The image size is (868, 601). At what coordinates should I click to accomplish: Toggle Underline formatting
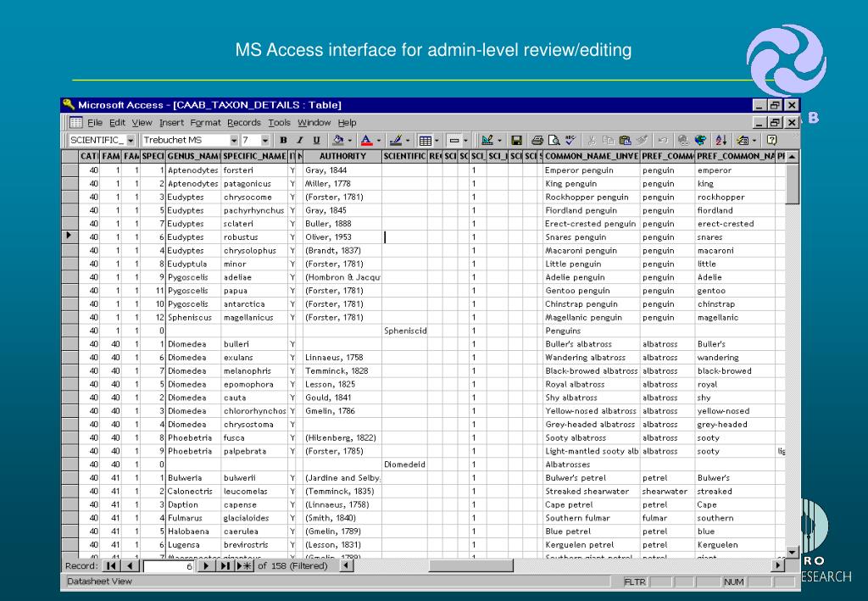pos(316,140)
